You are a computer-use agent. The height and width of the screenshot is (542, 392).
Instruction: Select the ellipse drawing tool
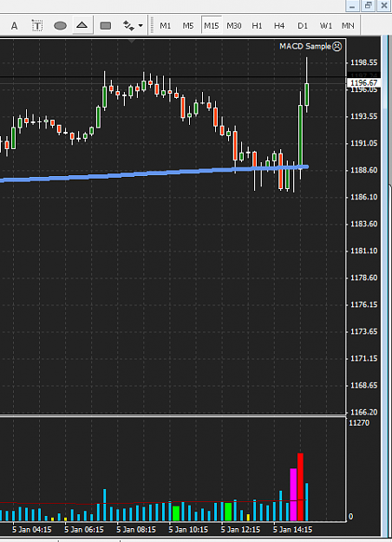[60, 26]
